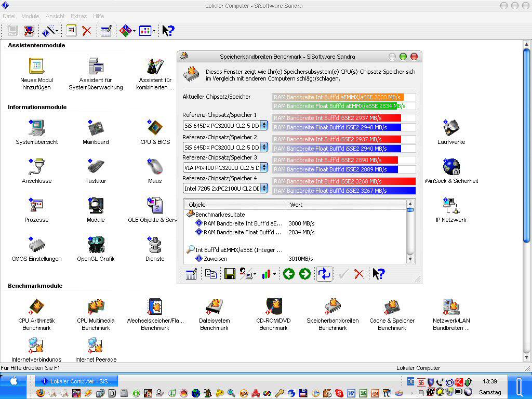Click the options checklist icon in benchmark dialog toolbar
532x399 pixels.
point(191,274)
